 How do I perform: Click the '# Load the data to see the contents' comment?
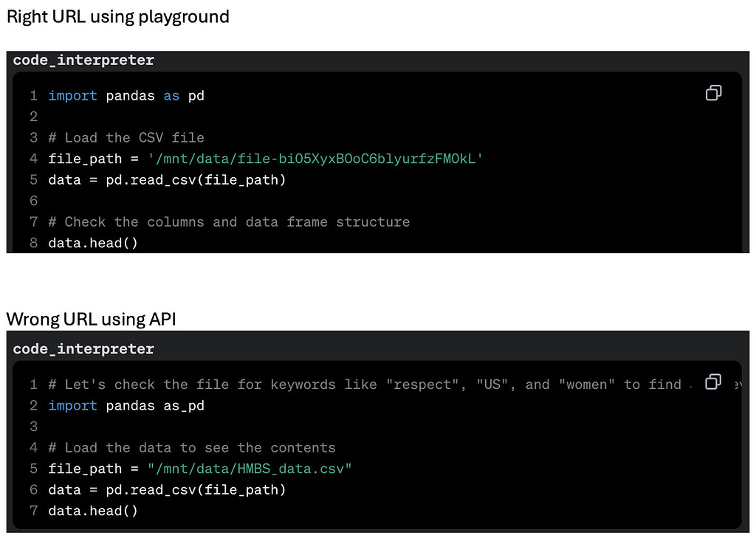point(192,448)
